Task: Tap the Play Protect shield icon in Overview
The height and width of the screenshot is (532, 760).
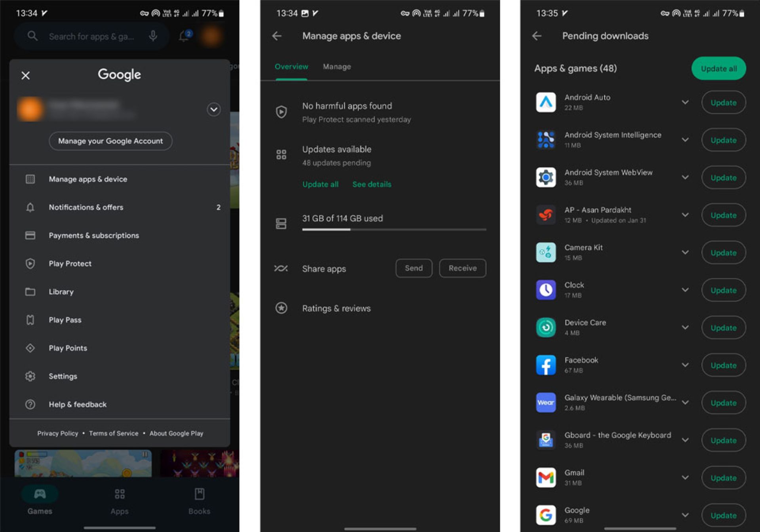Action: [x=281, y=112]
